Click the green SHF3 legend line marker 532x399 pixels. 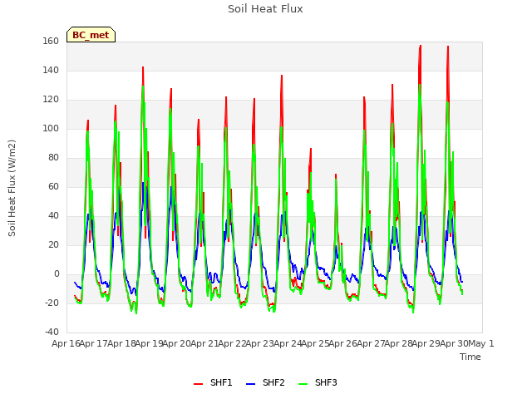point(303,384)
